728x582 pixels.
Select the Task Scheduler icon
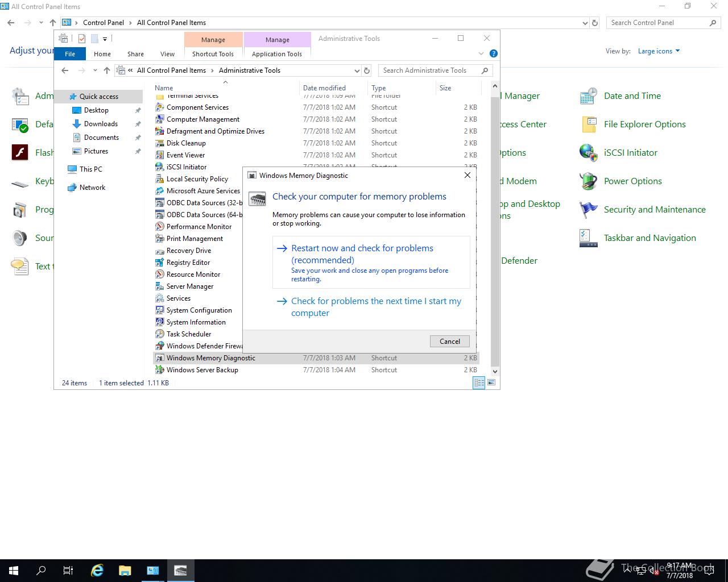(x=160, y=334)
